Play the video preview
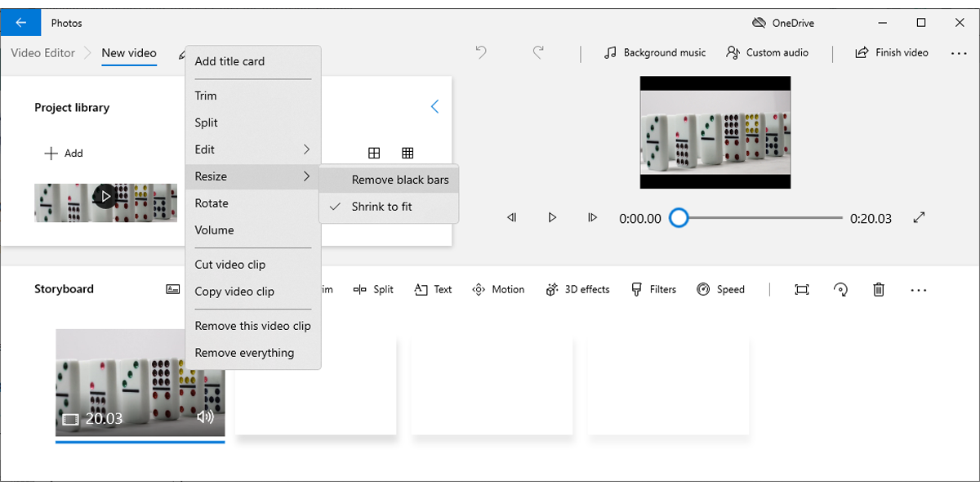Viewport: 980px width, 490px height. (x=552, y=218)
